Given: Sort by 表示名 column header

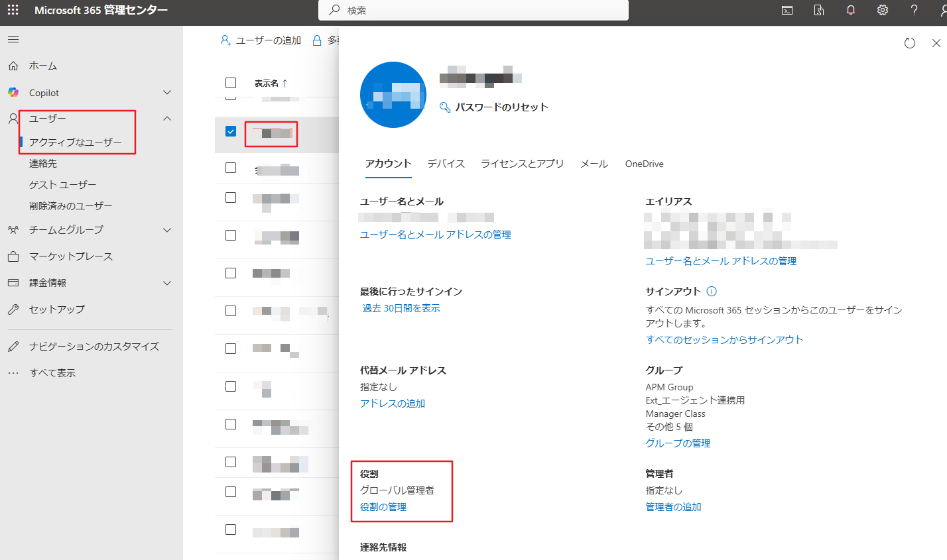Looking at the screenshot, I should click(271, 83).
